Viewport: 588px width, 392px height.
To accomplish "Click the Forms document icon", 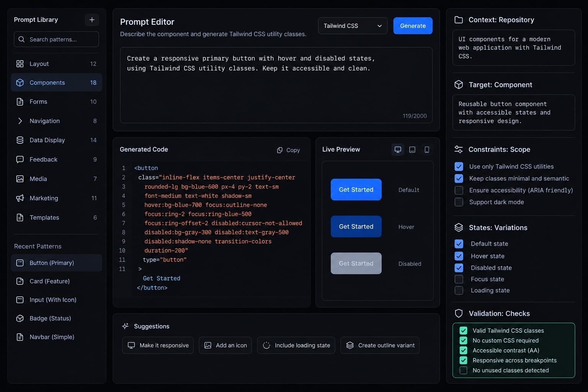I will pos(20,102).
